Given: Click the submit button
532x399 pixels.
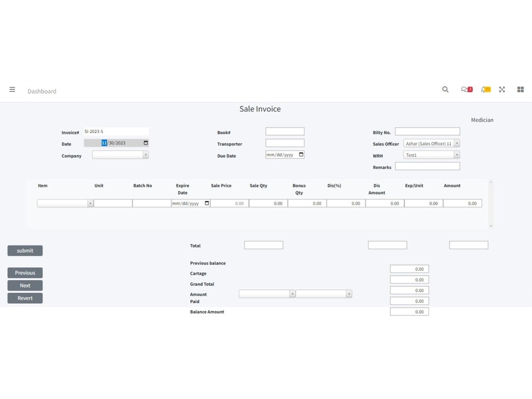Looking at the screenshot, I should point(25,251).
